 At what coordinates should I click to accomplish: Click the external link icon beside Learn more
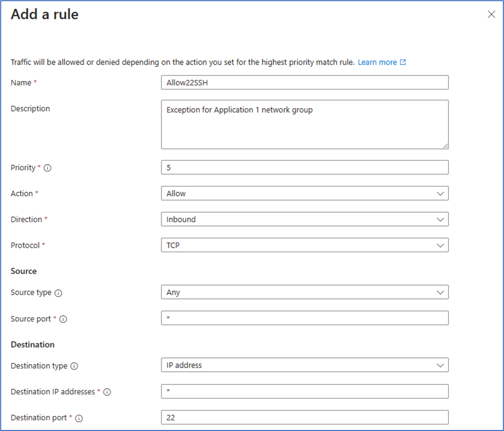coord(403,62)
